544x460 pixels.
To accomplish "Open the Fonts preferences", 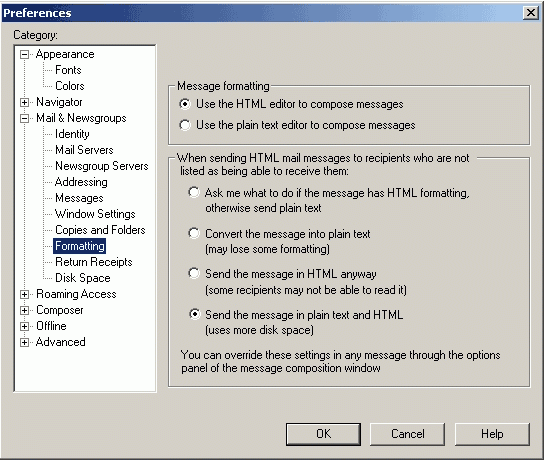I will pyautogui.click(x=68, y=70).
